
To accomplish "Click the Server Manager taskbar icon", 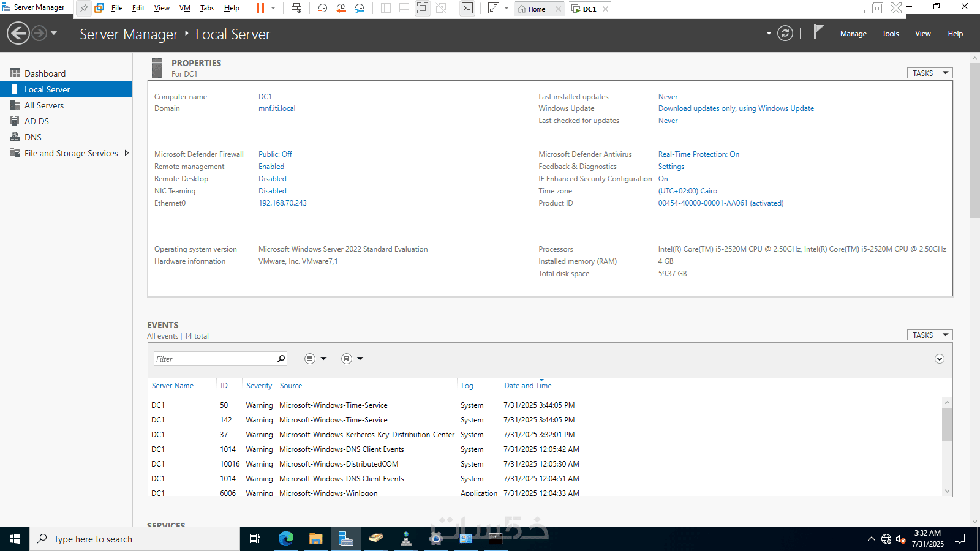I will click(346, 539).
